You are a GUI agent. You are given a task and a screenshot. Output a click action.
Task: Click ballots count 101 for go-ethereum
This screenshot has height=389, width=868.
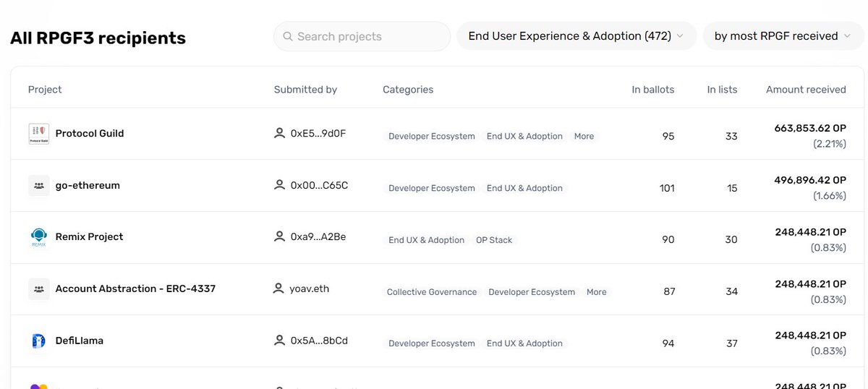coord(667,188)
